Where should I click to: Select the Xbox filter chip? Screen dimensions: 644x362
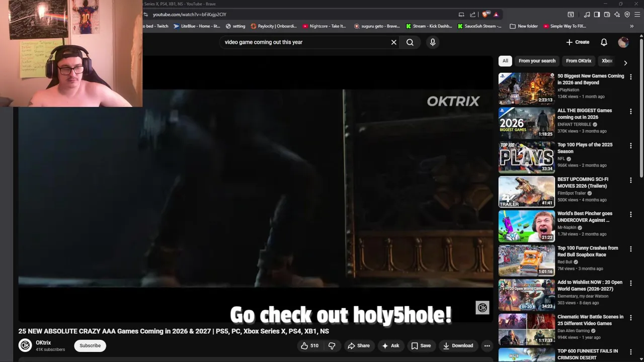[x=607, y=61]
